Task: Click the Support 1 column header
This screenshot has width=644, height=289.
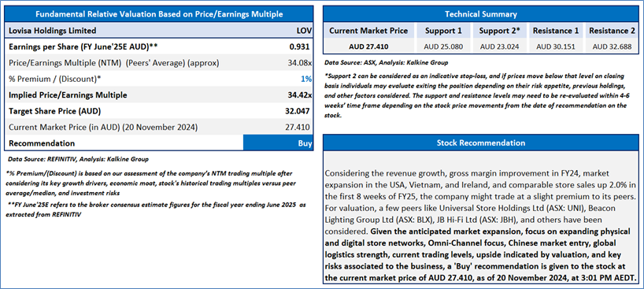Action: click(443, 31)
